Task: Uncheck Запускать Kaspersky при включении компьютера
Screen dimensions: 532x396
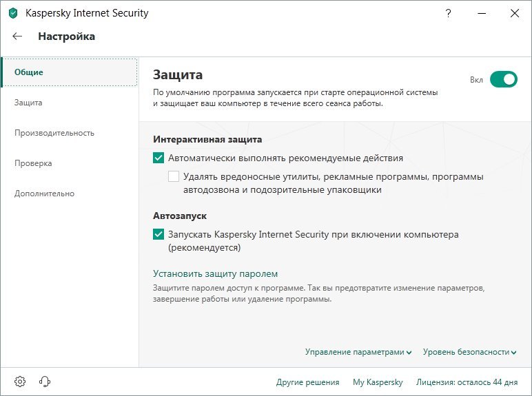Action: coord(158,234)
